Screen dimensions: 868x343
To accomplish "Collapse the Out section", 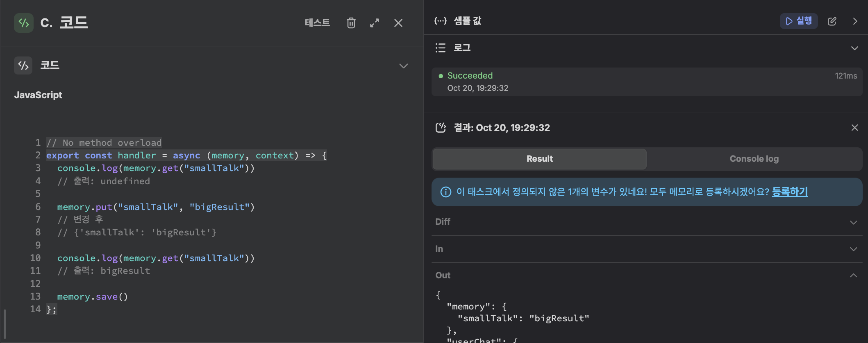I will coord(853,275).
